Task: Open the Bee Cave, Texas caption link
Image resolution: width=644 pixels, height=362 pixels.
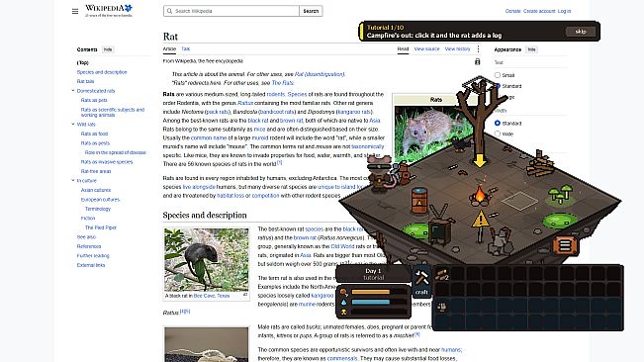Action: [x=212, y=296]
